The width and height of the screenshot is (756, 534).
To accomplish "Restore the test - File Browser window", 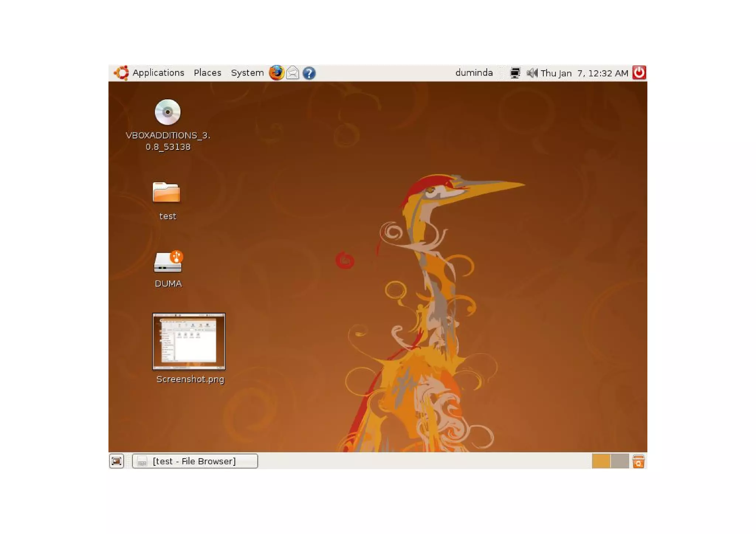I will click(195, 461).
